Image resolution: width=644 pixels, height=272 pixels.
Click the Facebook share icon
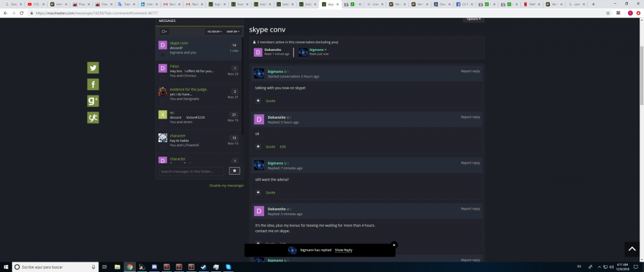click(x=93, y=84)
